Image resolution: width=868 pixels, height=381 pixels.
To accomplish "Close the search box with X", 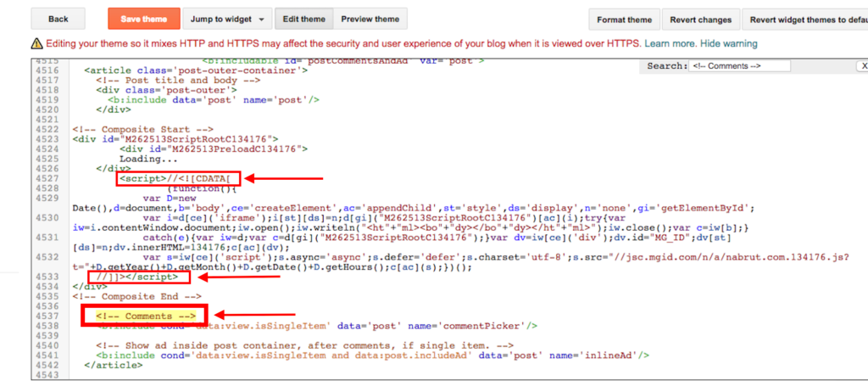I will (x=863, y=66).
